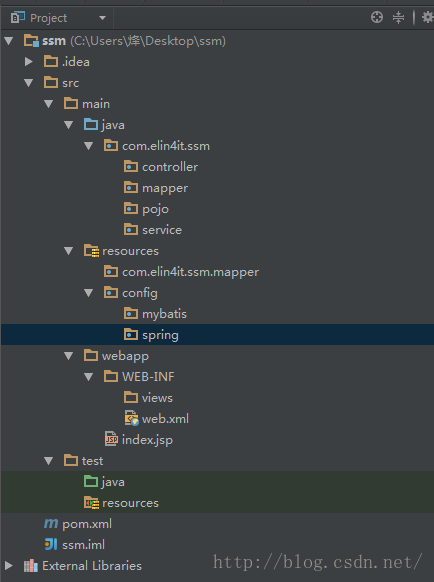The height and width of the screenshot is (582, 434).
Task: Click the spring folder icon
Action: [131, 334]
